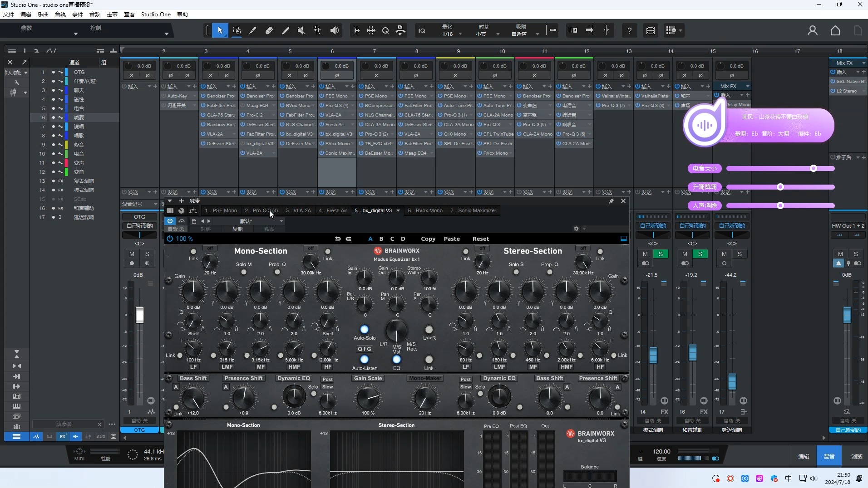The image size is (868, 488).
Task: Click the Copy button in bx_digital V3
Action: (x=428, y=239)
